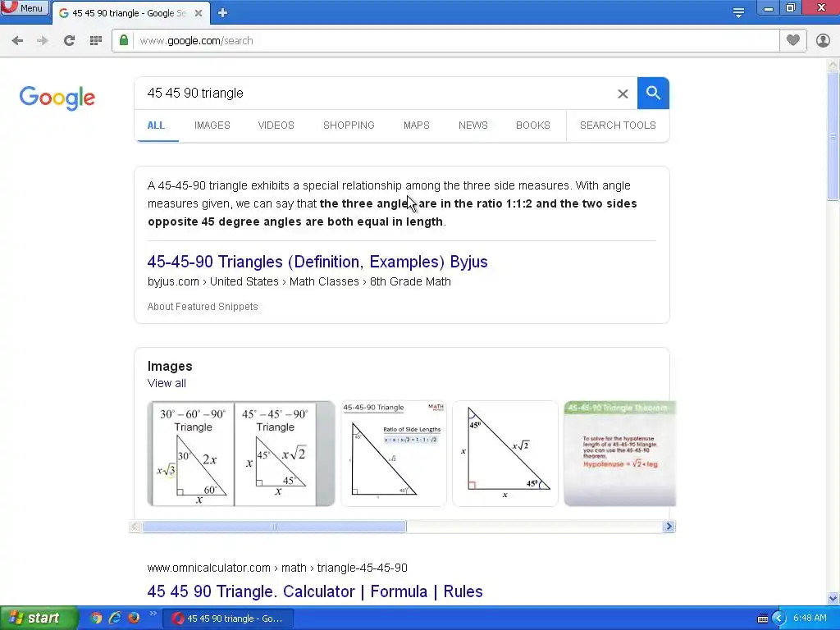Click the keyboard icon in the system tray

coord(763,619)
